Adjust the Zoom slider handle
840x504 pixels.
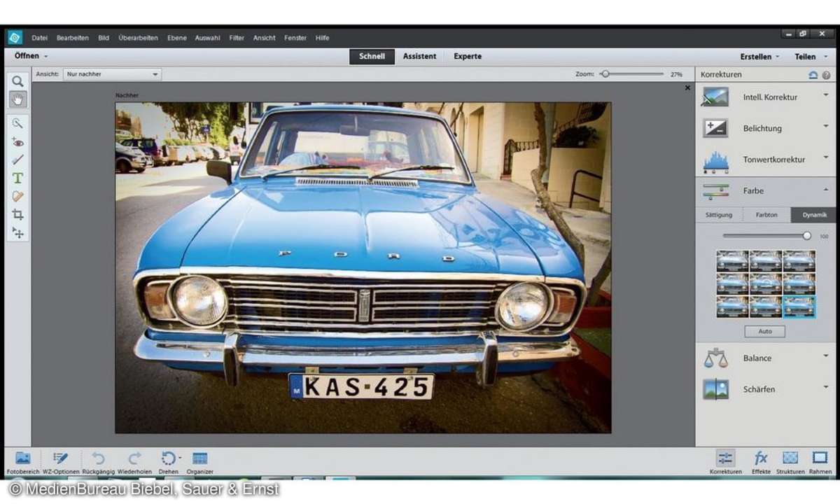click(605, 73)
